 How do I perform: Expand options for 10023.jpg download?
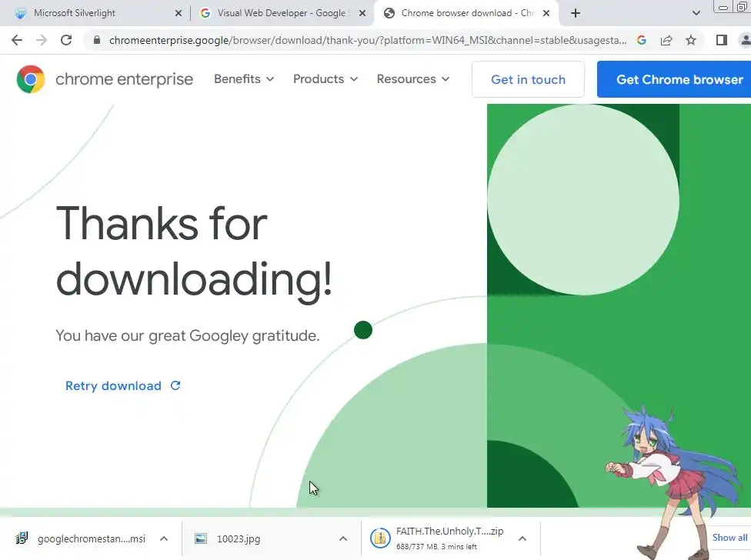tap(343, 539)
